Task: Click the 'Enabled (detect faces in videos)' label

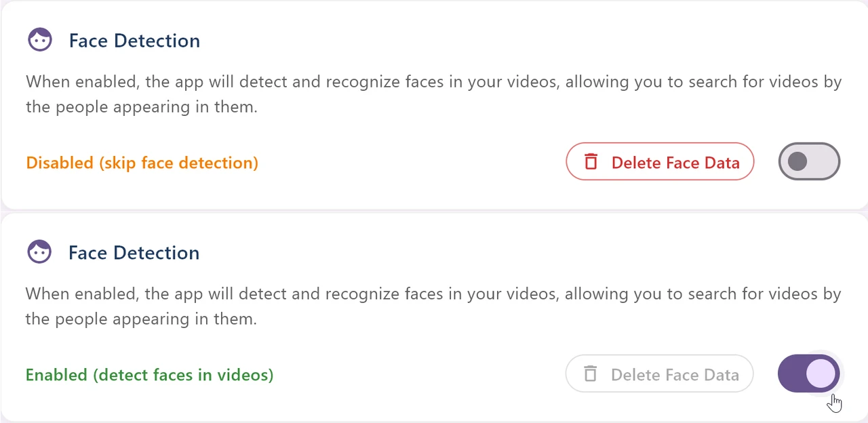Action: [x=149, y=374]
